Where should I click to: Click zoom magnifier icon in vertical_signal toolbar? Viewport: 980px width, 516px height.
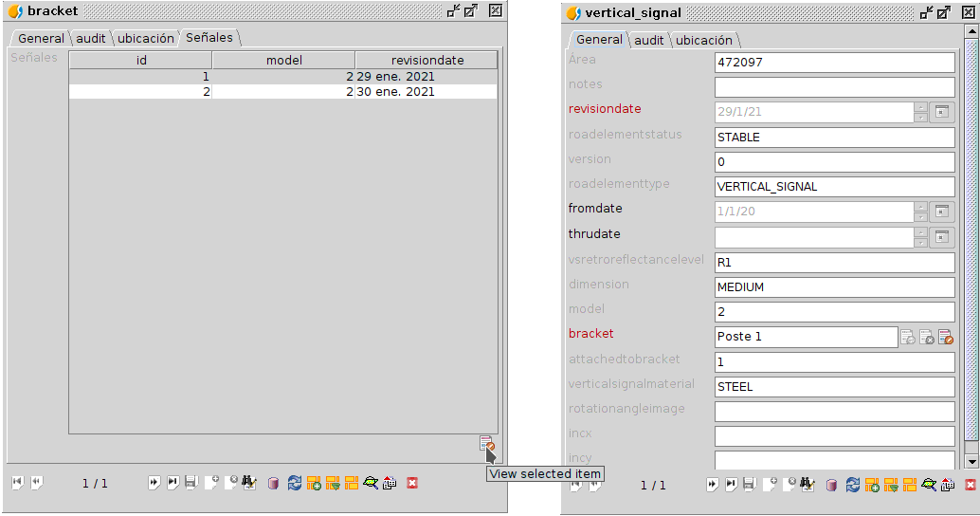coord(929,485)
